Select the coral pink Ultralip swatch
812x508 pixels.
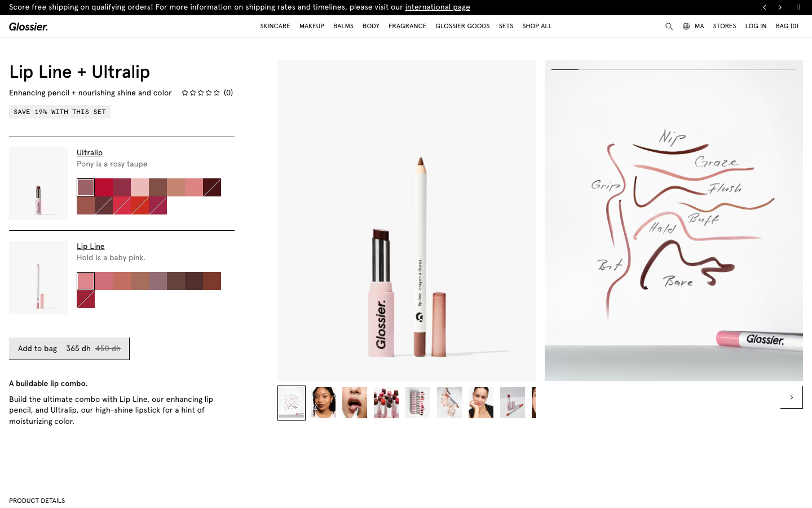194,187
